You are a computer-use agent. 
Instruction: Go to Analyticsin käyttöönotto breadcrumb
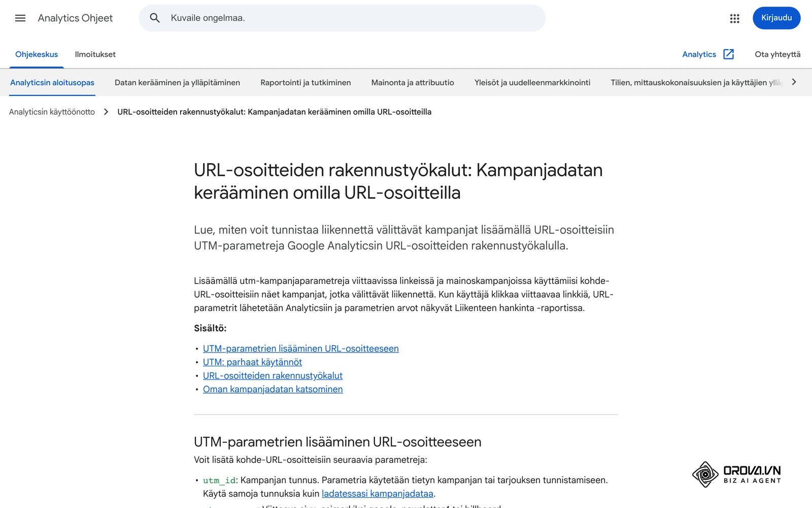click(52, 112)
